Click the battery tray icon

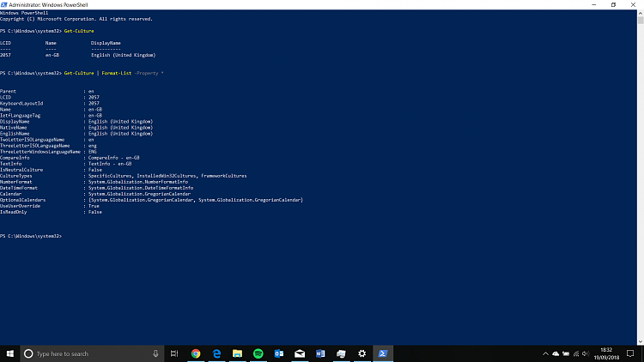click(566, 353)
